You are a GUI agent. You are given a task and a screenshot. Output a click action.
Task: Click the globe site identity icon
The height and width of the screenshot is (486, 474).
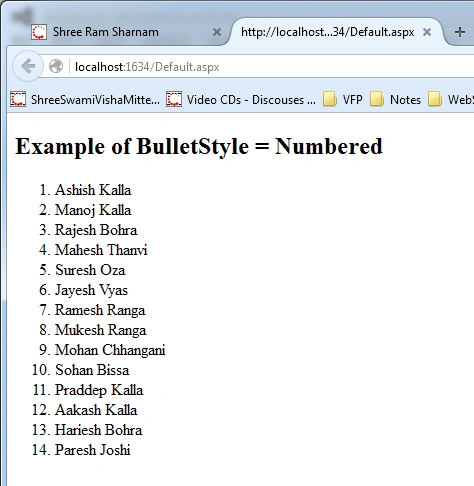[x=56, y=66]
